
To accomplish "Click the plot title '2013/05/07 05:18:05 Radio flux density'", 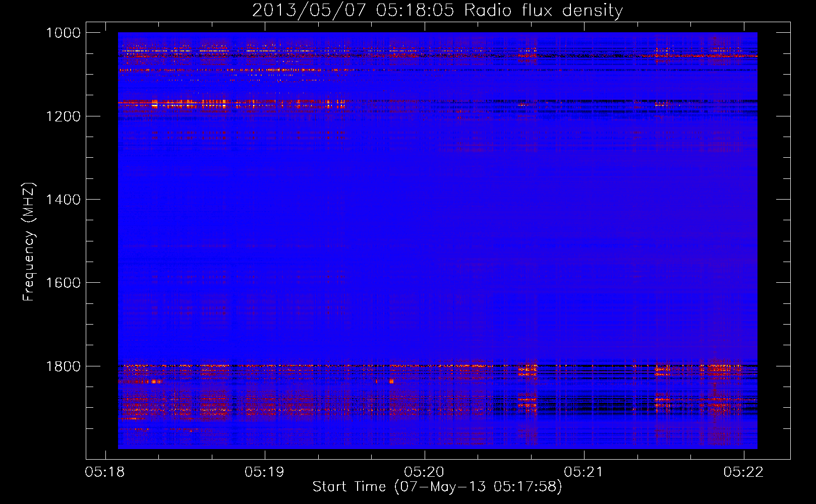I will click(437, 11).
